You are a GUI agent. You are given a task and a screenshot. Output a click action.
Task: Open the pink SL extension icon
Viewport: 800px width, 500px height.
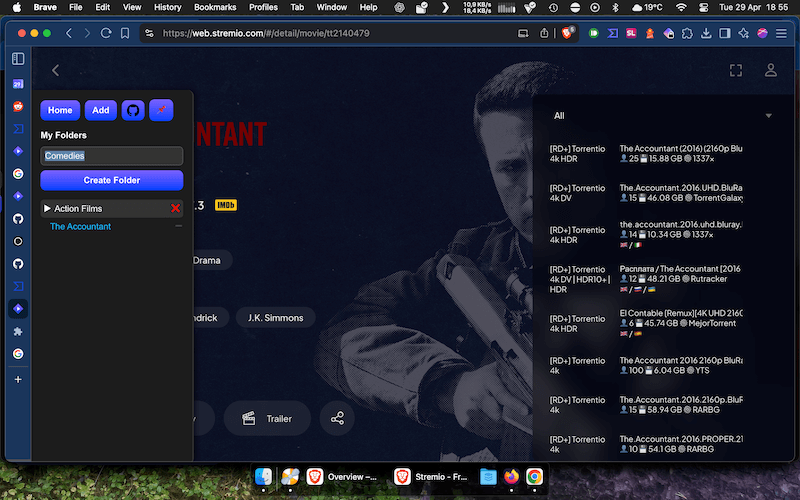pyautogui.click(x=631, y=33)
